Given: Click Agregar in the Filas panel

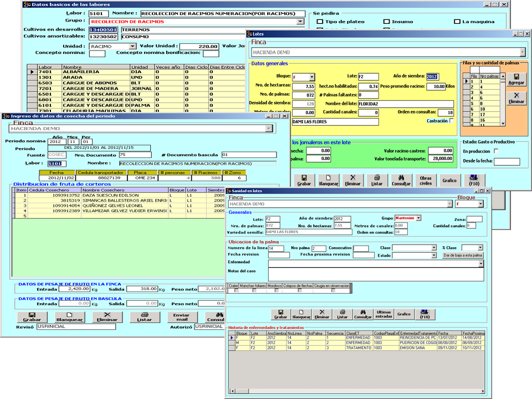Looking at the screenshot, I should tap(516, 79).
